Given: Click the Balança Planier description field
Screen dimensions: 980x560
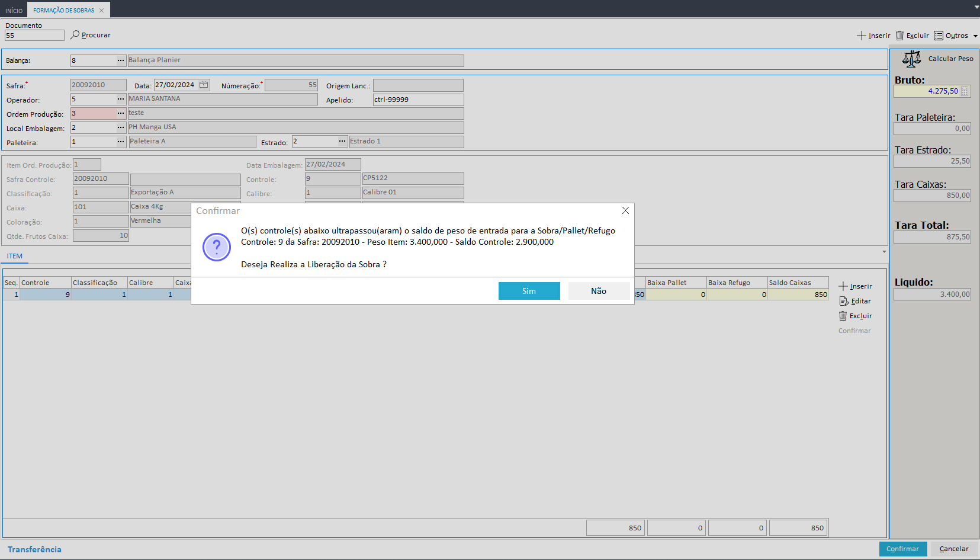Looking at the screenshot, I should pyautogui.click(x=296, y=60).
